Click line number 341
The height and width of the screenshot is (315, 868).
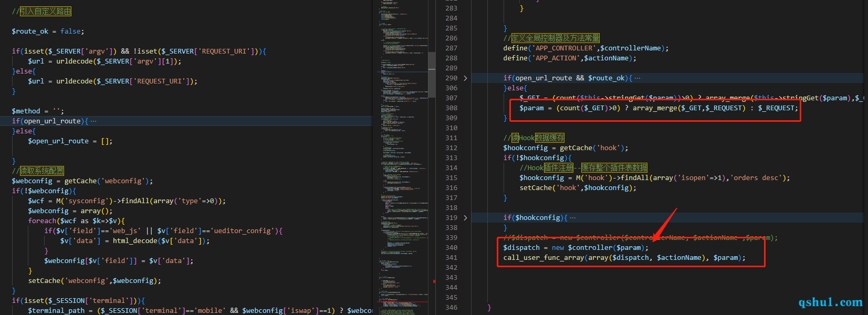451,258
